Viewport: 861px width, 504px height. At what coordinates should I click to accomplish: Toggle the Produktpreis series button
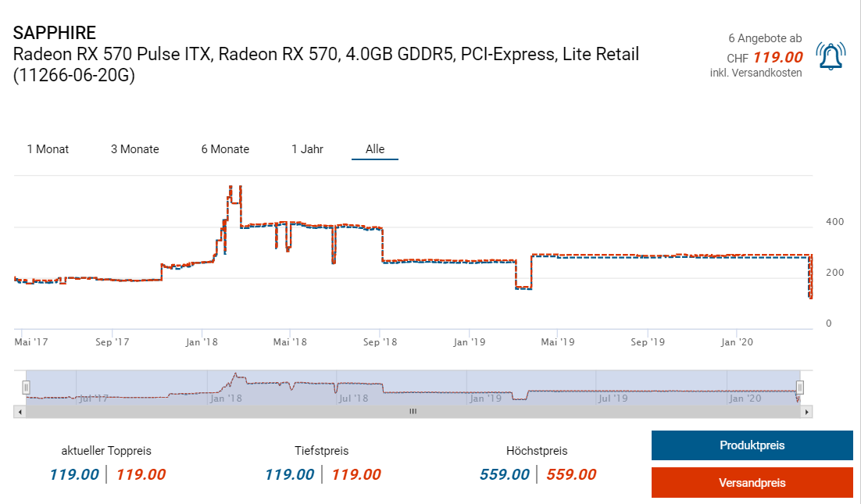(752, 445)
